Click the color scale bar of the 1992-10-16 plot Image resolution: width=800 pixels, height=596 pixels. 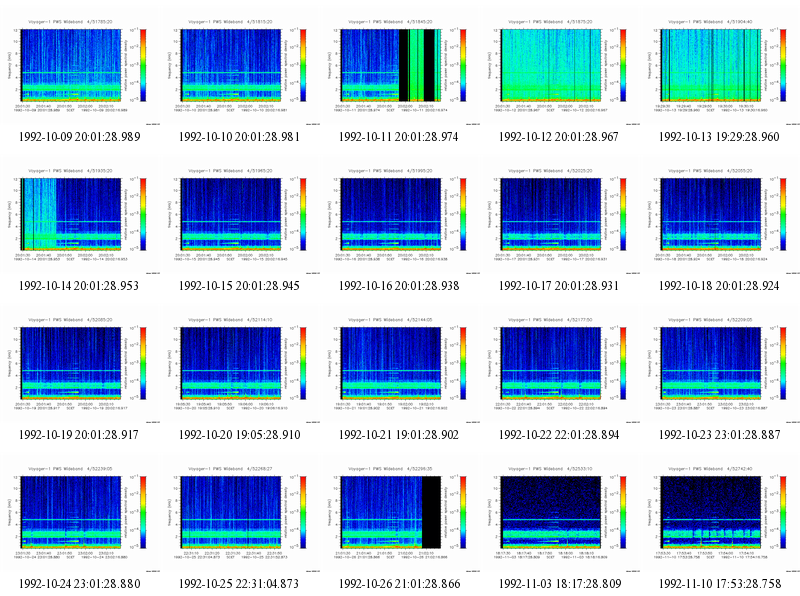pos(463,214)
